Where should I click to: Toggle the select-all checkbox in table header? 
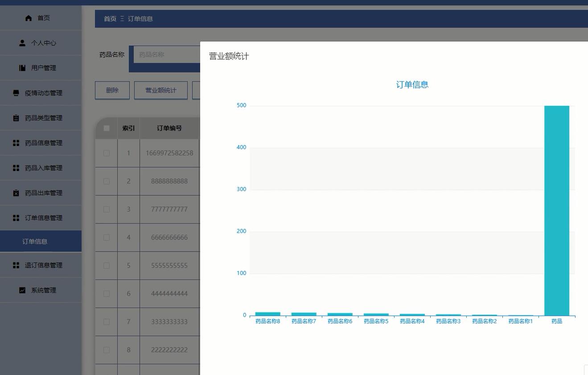pyautogui.click(x=107, y=128)
